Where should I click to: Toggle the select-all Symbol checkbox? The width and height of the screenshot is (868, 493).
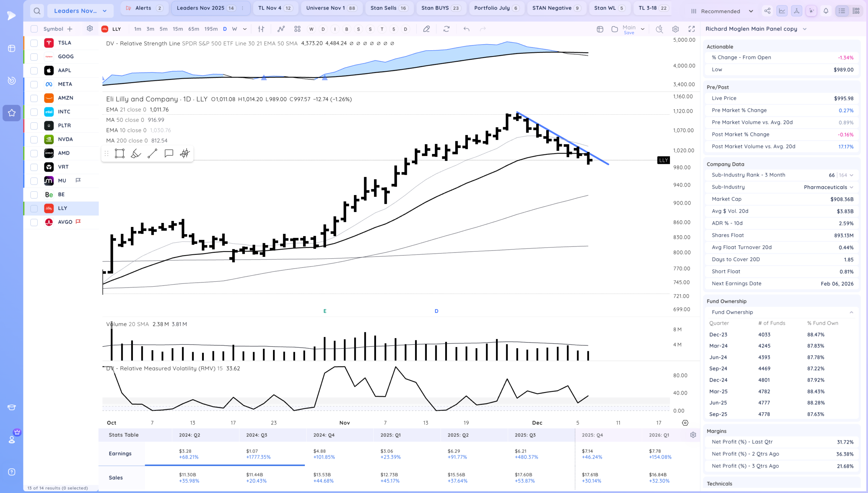pos(34,29)
